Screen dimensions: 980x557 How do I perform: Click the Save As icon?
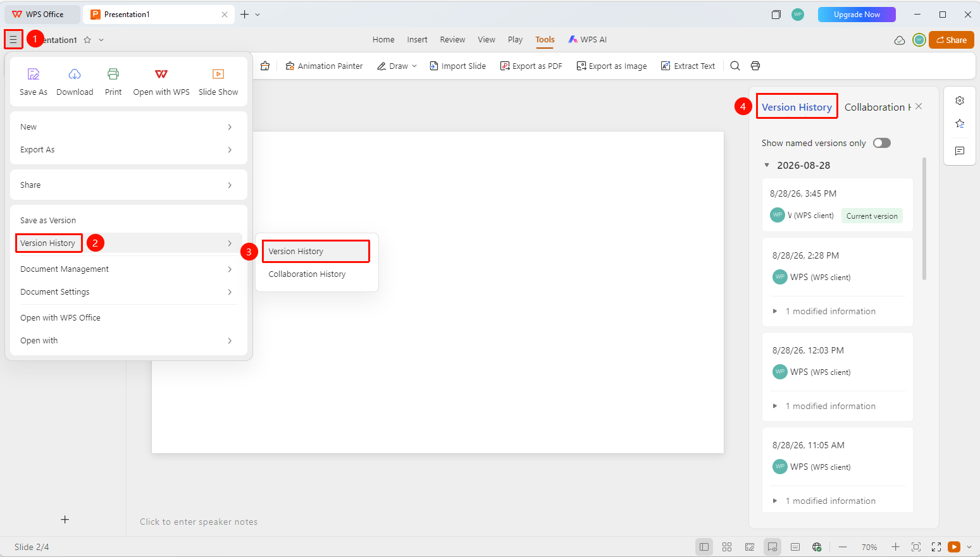pyautogui.click(x=34, y=74)
